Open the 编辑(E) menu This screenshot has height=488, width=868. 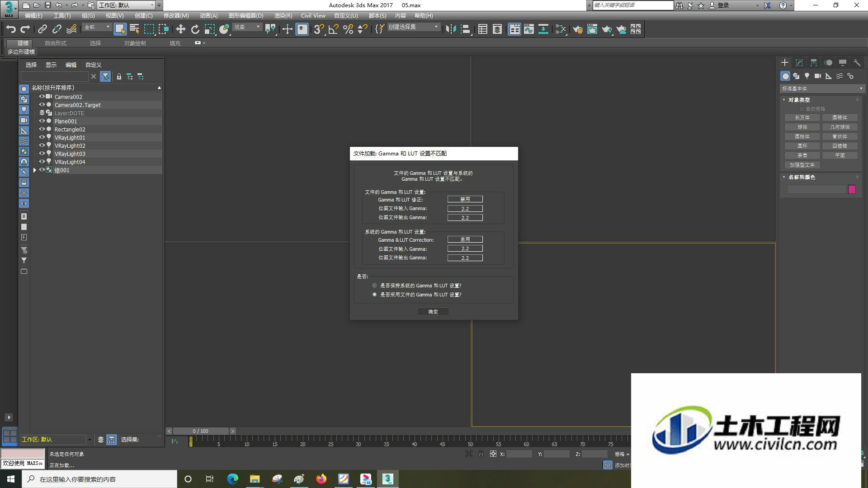pyautogui.click(x=33, y=16)
